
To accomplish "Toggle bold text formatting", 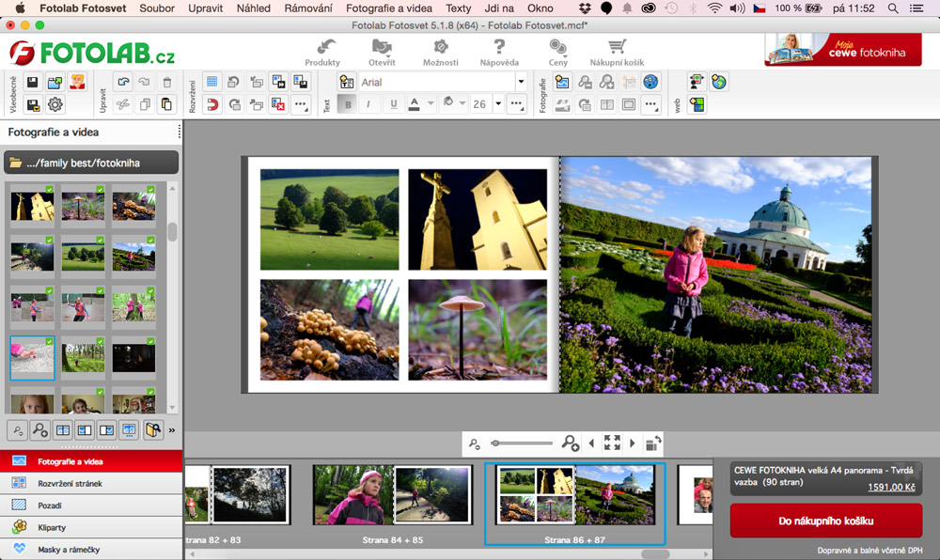I will pyautogui.click(x=347, y=104).
